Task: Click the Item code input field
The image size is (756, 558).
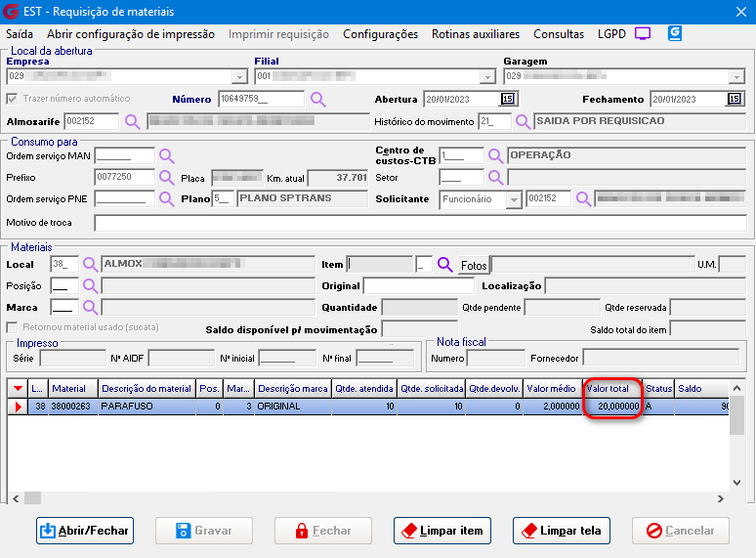Action: (x=380, y=264)
